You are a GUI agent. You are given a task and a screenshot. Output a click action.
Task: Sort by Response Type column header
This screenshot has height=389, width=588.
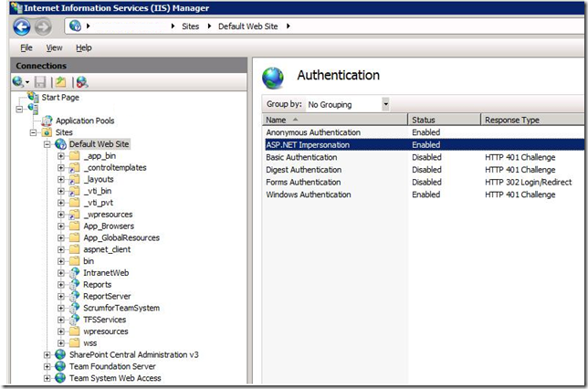point(532,120)
